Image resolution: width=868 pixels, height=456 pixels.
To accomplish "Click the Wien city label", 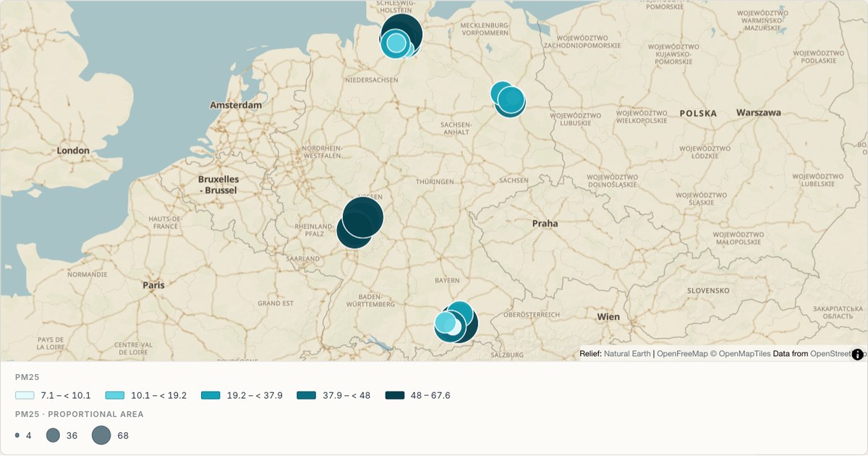I will point(609,317).
